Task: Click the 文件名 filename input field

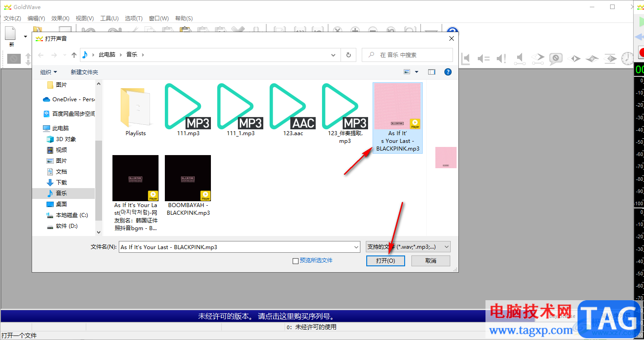Action: point(235,247)
